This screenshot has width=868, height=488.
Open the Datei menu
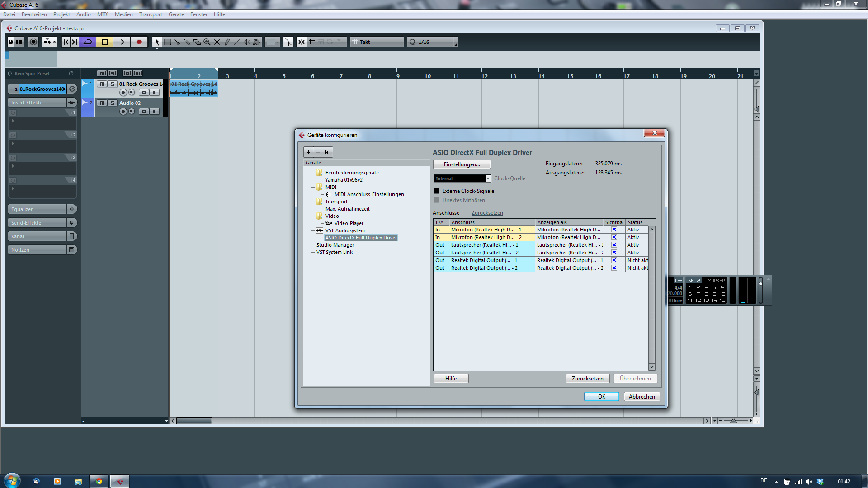(x=9, y=14)
